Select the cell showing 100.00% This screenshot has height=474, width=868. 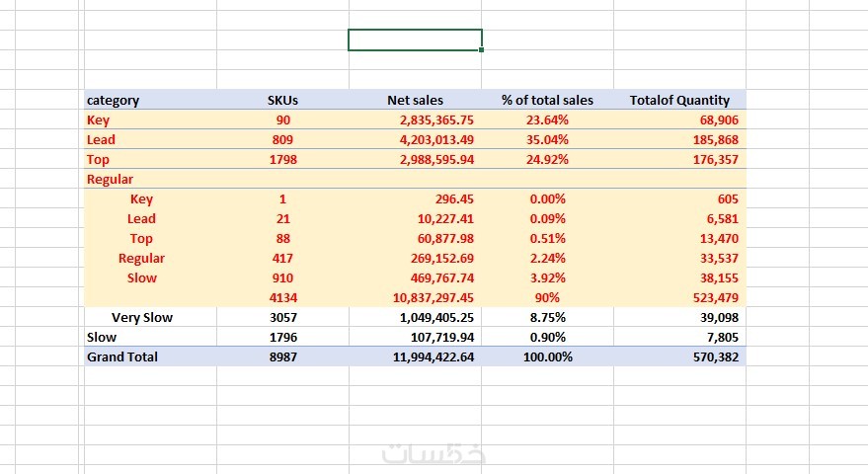(547, 356)
